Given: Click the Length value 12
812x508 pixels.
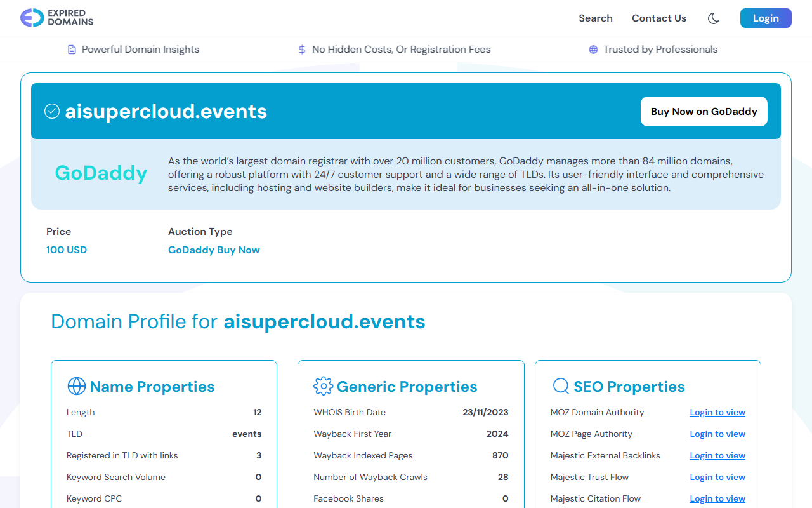Looking at the screenshot, I should coord(258,412).
